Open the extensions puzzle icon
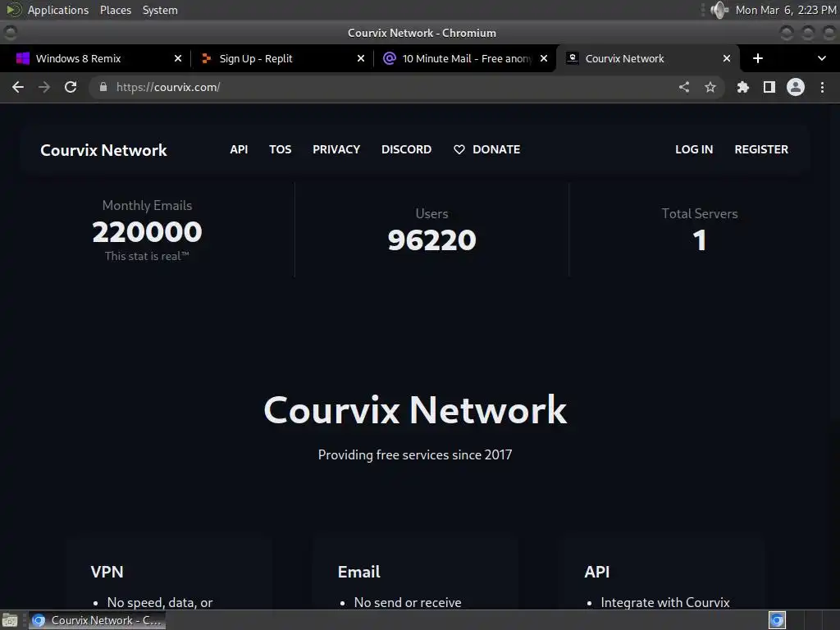The width and height of the screenshot is (840, 630). [742, 87]
